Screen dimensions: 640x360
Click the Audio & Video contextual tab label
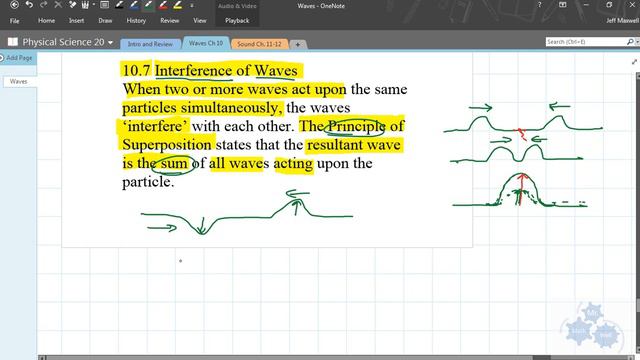237,6
